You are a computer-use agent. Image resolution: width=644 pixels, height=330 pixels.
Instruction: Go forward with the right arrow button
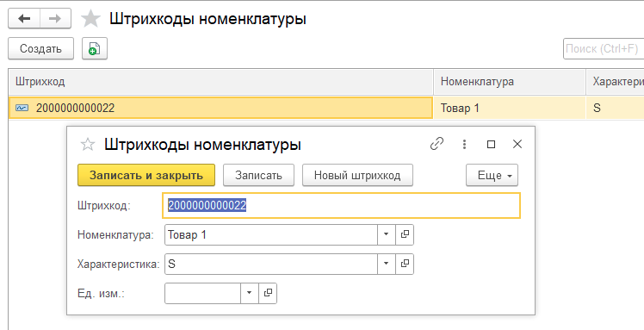coord(55,19)
